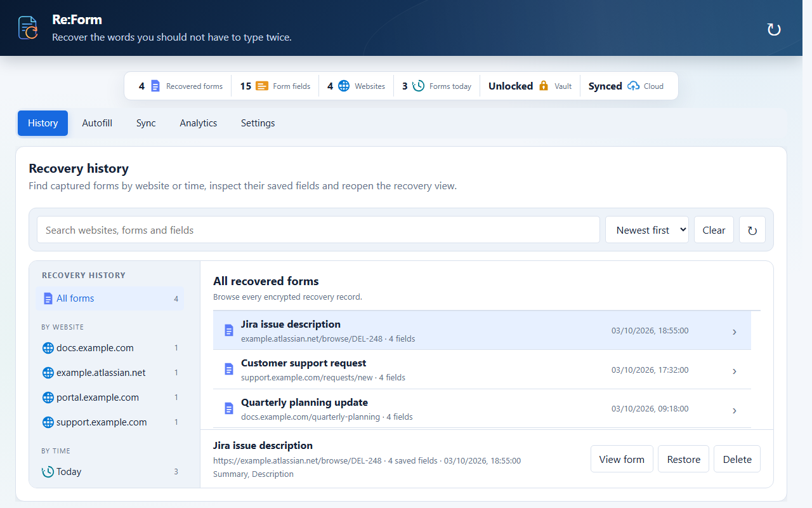Click the globe icon beside portal.example.com

(48, 398)
